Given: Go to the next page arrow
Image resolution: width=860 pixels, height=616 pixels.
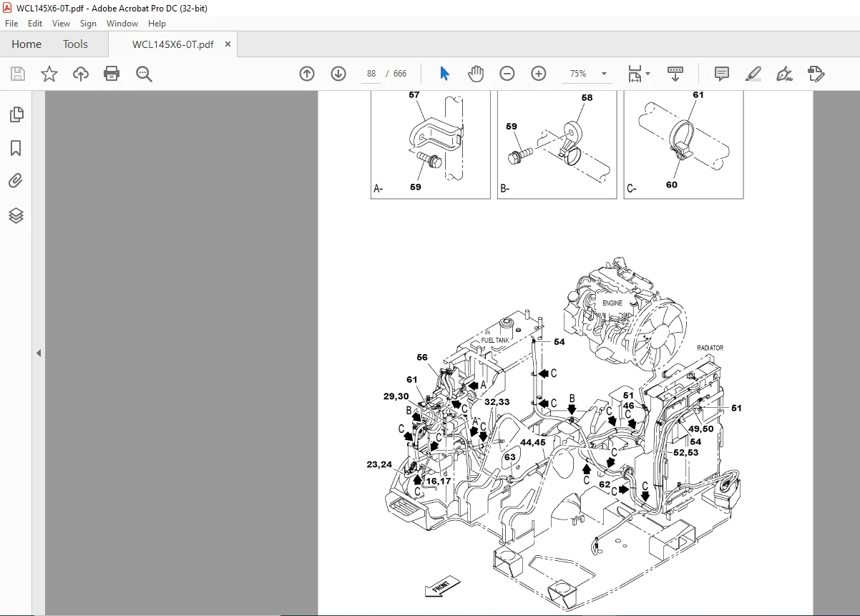Looking at the screenshot, I should [x=338, y=74].
